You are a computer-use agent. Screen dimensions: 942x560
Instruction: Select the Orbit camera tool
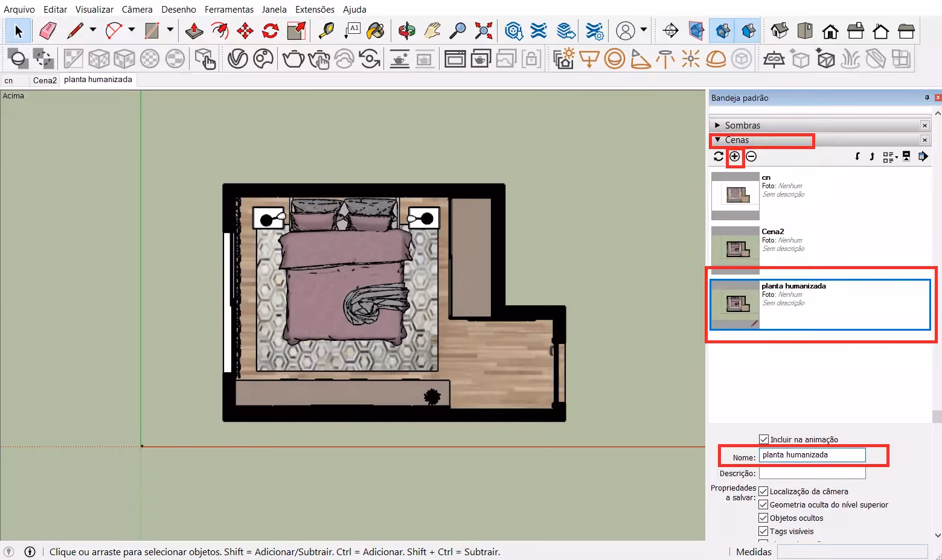(x=407, y=31)
